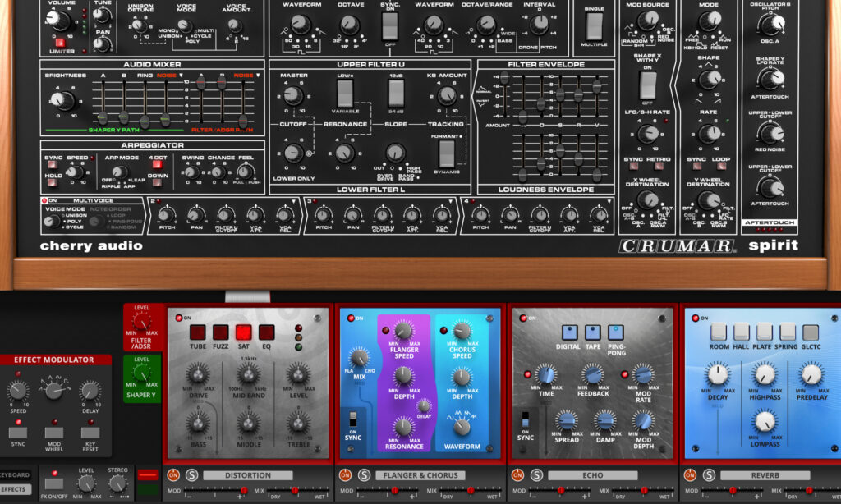Adjust the Reverb DECAY knob
Image resolution: width=841 pixels, height=504 pixels.
718,374
